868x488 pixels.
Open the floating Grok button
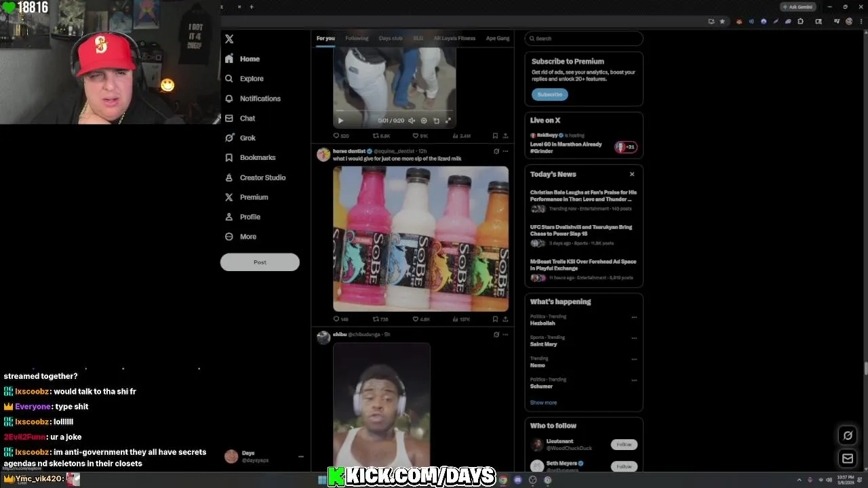(848, 435)
